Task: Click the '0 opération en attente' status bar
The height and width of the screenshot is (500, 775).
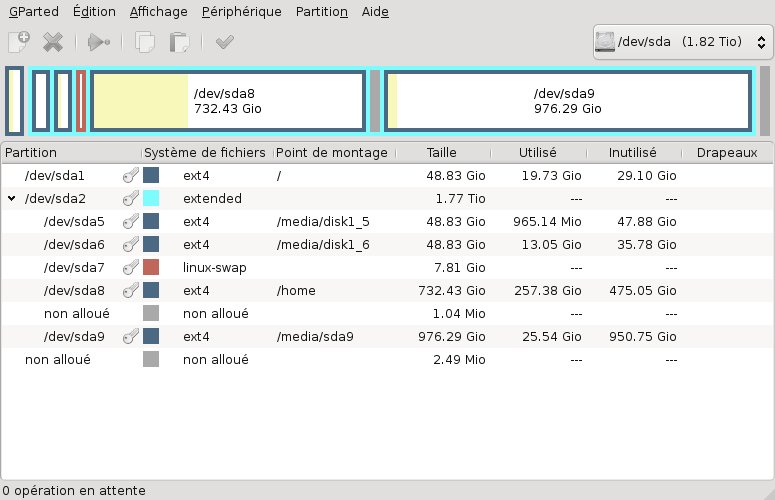Action: pos(74,491)
